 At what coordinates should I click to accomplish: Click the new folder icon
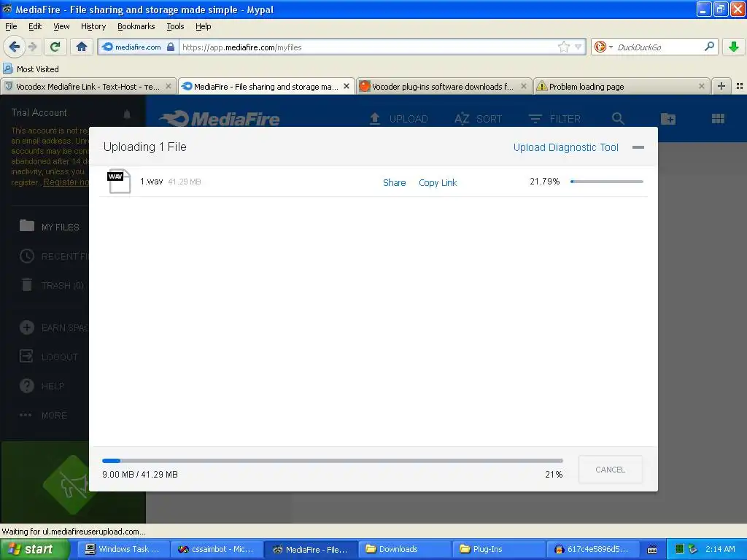click(668, 119)
